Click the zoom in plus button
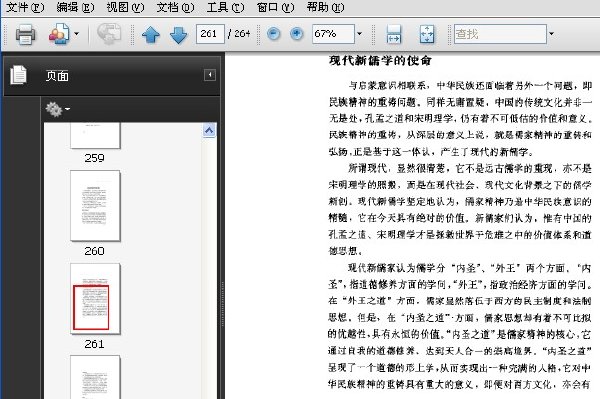The image size is (600, 399). (x=297, y=34)
